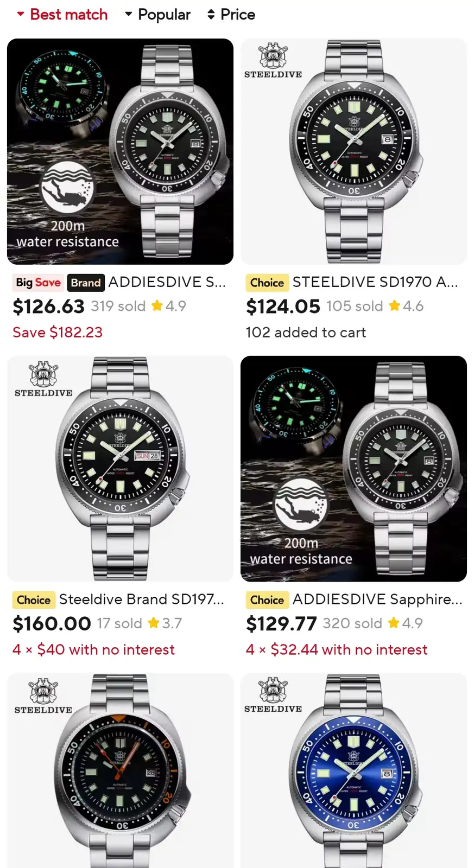Click the Brand badge on ADDIESDIVE listing
This screenshot has width=474, height=868.
pyautogui.click(x=86, y=283)
